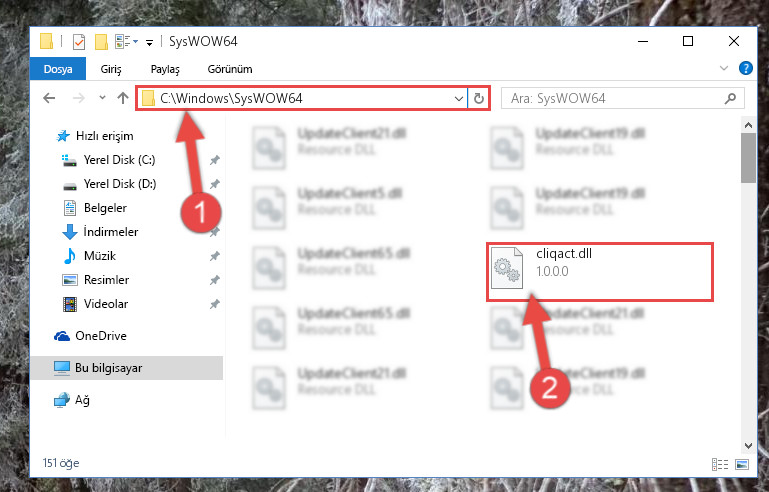769x492 pixels.
Task: Click the search magnifier icon
Action: point(730,99)
